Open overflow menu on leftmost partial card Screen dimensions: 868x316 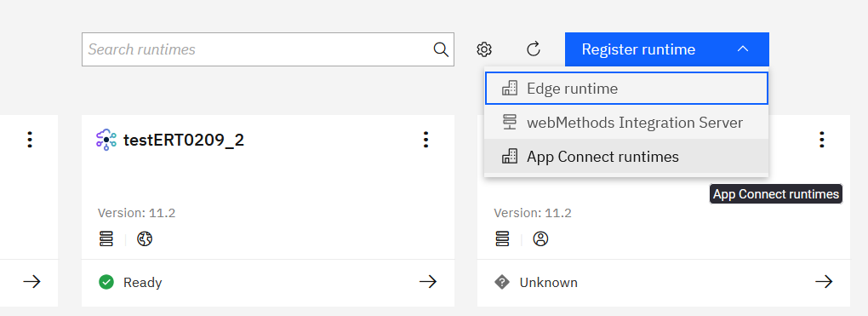29,139
